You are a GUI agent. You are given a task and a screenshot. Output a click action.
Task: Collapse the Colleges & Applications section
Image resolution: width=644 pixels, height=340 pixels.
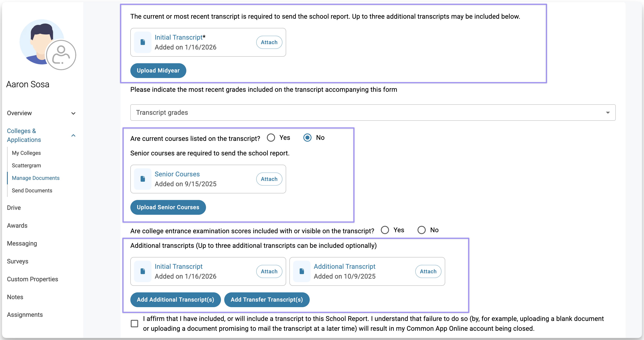(x=73, y=136)
